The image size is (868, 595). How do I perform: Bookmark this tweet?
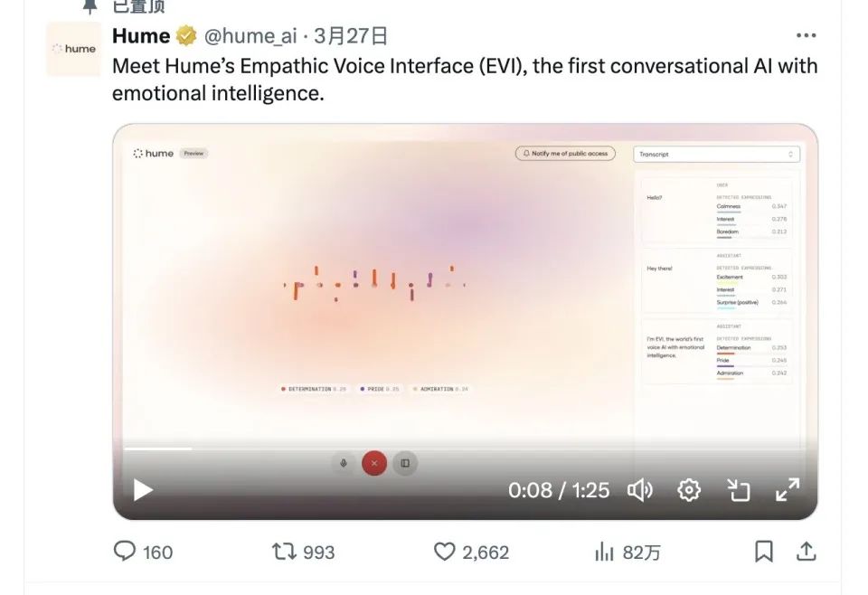(x=764, y=552)
